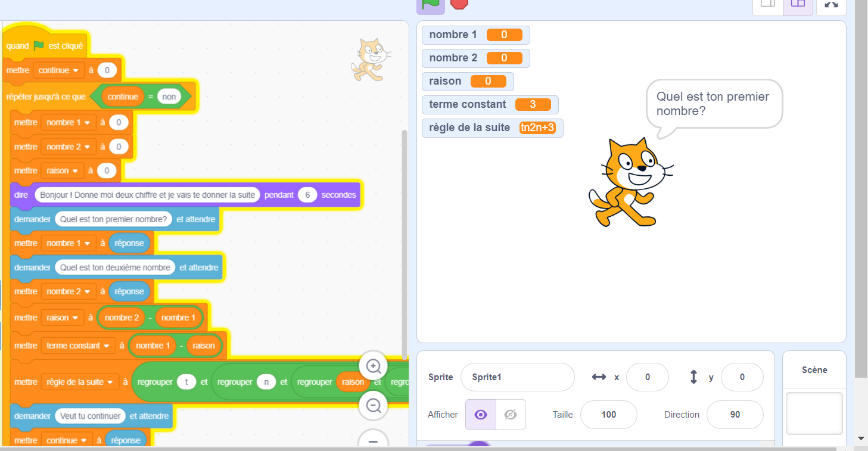The height and width of the screenshot is (451, 868).
Task: Click the 0 value in 'mettre continue à' block
Action: pos(107,70)
